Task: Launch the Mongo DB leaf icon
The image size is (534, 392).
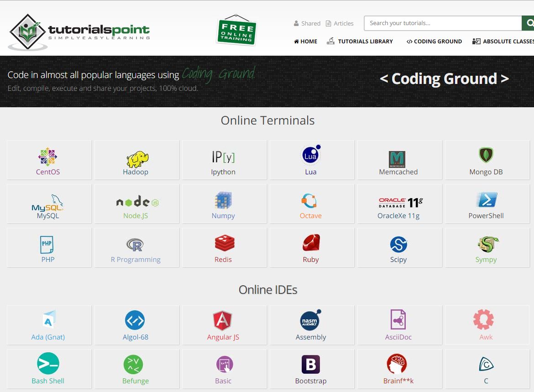Action: click(x=486, y=155)
